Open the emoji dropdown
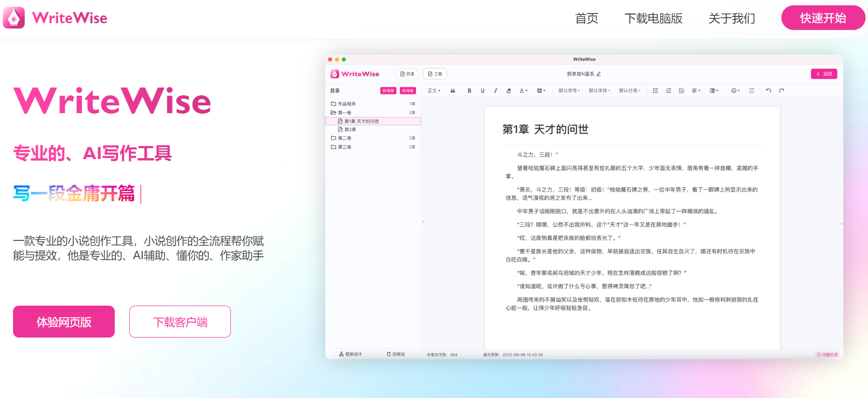This screenshot has width=868, height=398. 735,90
